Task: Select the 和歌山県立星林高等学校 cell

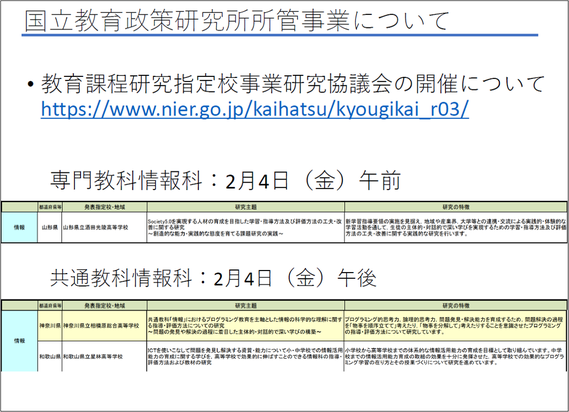Action: coord(104,356)
